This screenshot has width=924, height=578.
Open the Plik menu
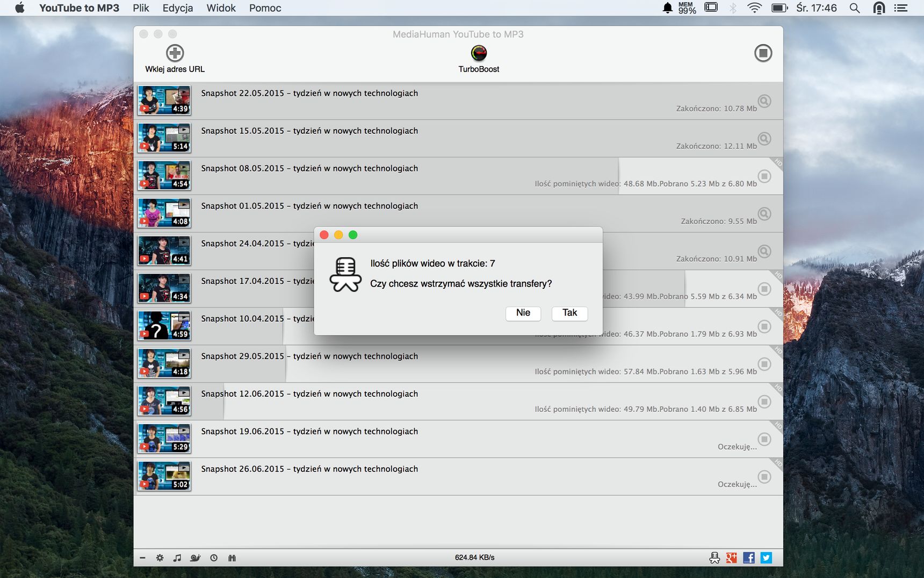pyautogui.click(x=141, y=8)
